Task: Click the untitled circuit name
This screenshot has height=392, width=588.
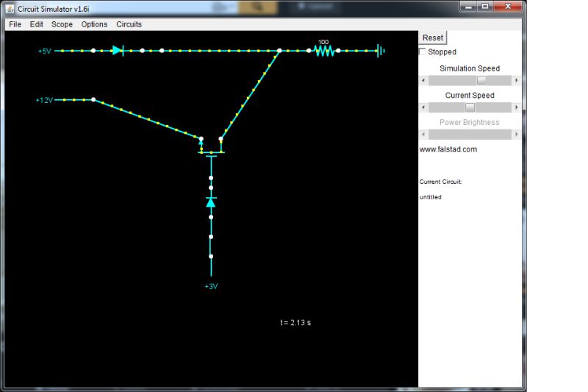Action: click(x=431, y=197)
